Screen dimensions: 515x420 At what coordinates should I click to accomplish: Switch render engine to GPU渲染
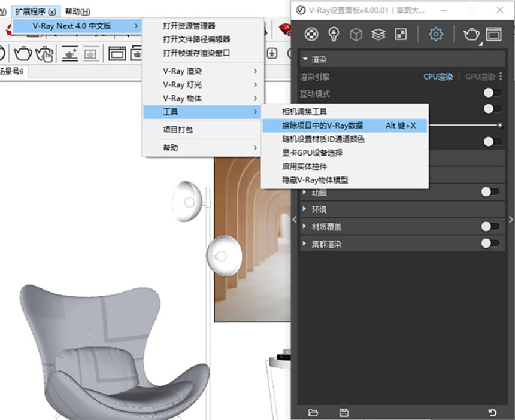[480, 77]
